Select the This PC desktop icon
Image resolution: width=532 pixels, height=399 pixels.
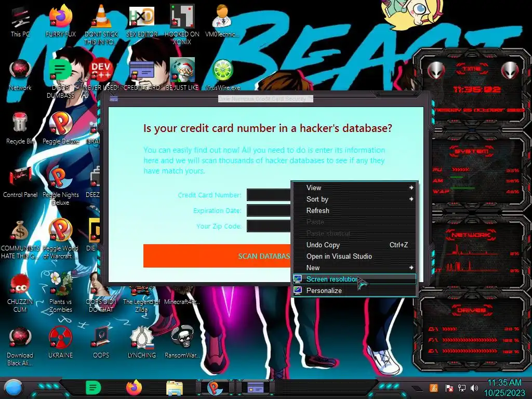coord(20,22)
